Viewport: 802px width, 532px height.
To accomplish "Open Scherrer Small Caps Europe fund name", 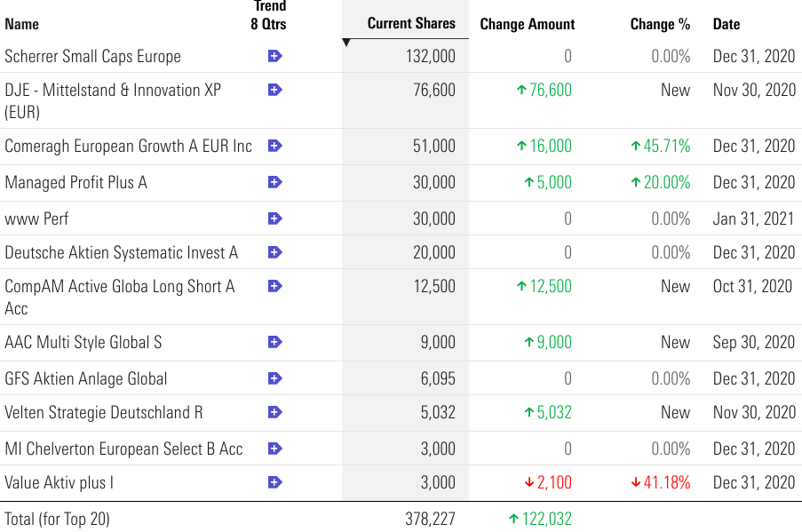I will click(x=92, y=56).
